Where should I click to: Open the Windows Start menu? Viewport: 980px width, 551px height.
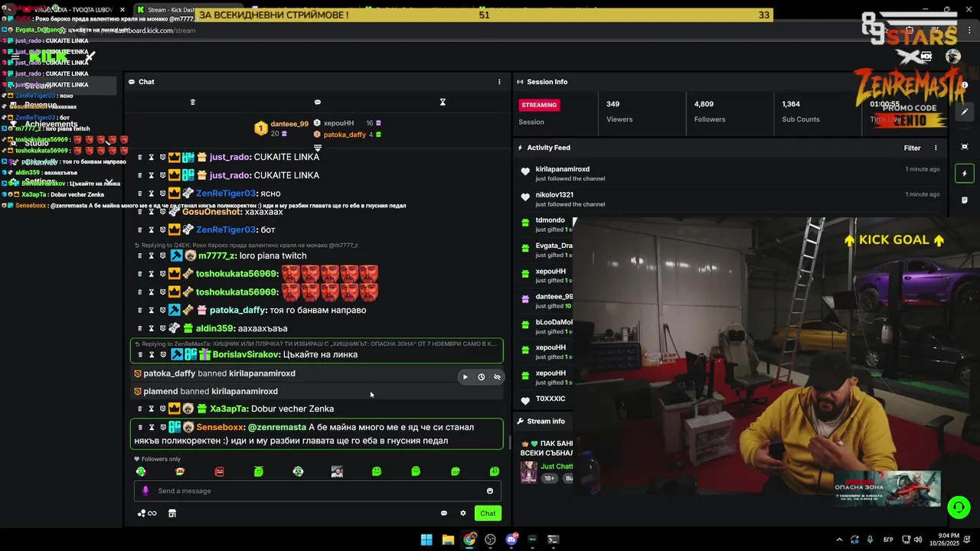point(426,540)
